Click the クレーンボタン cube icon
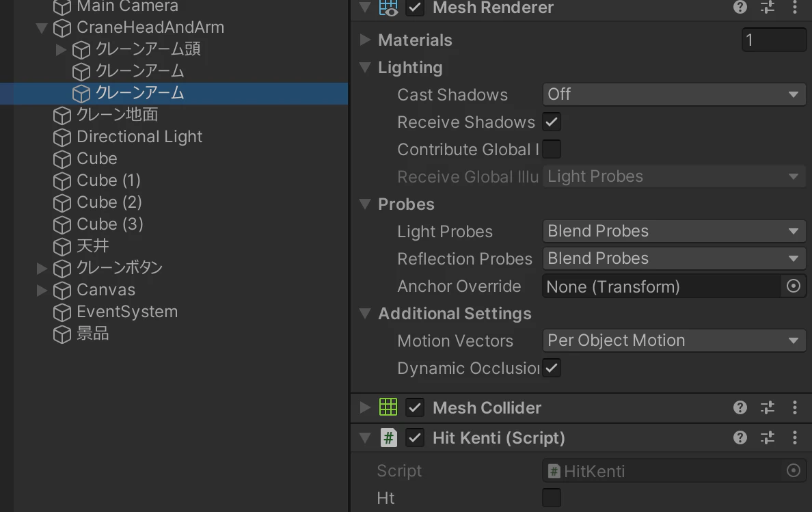The height and width of the screenshot is (512, 812). (x=62, y=269)
